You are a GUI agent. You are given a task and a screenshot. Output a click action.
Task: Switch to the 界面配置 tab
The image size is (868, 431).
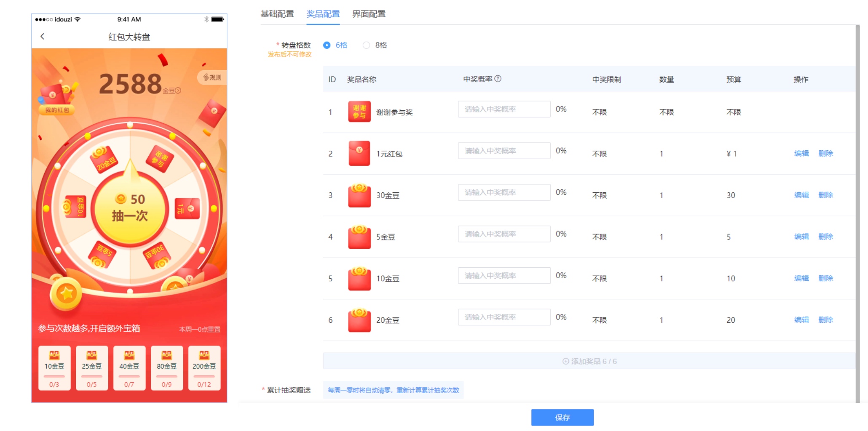[x=369, y=14]
